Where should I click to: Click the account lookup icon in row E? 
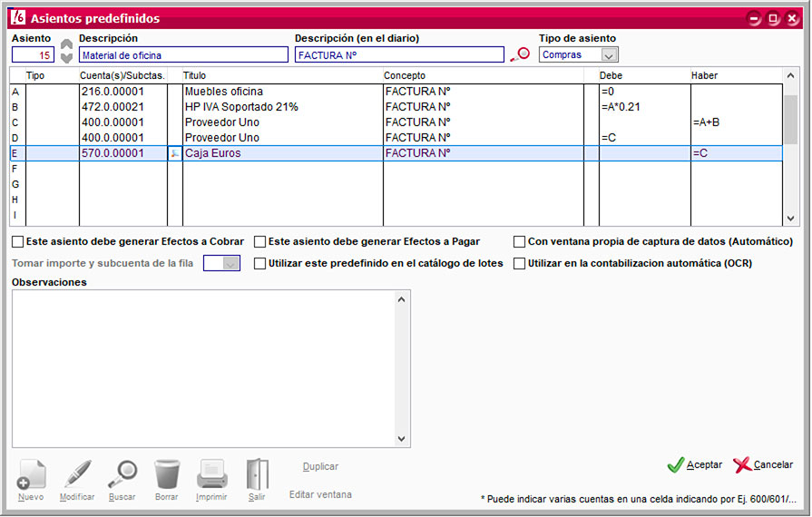175,153
